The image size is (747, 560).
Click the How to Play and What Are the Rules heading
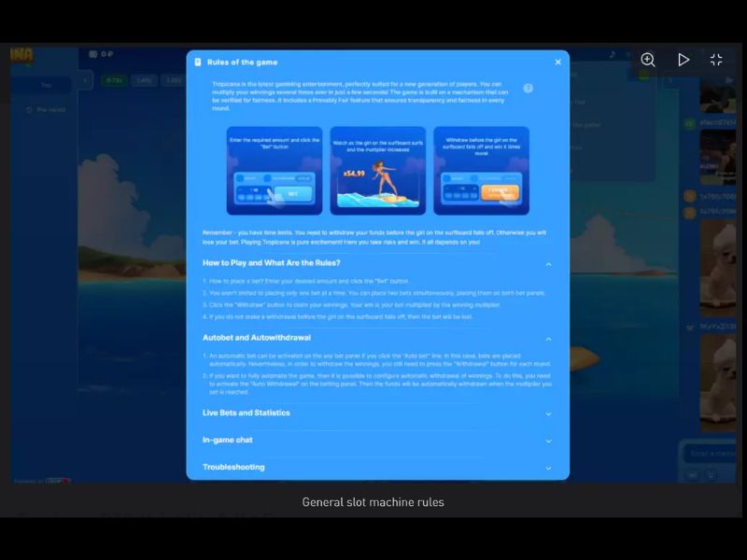click(271, 263)
